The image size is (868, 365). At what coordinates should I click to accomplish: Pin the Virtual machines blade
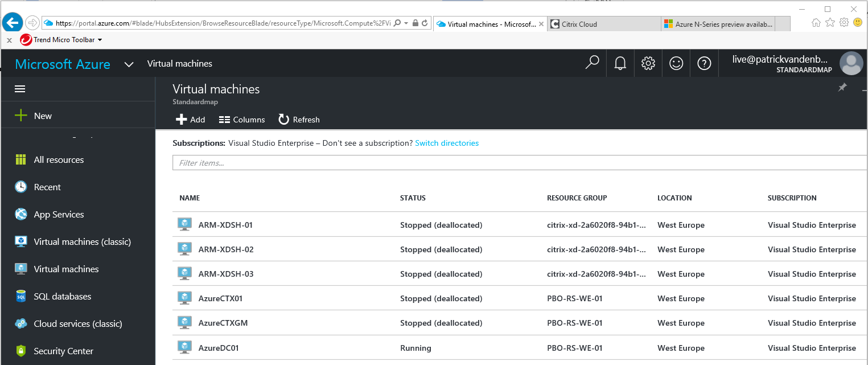coord(842,87)
